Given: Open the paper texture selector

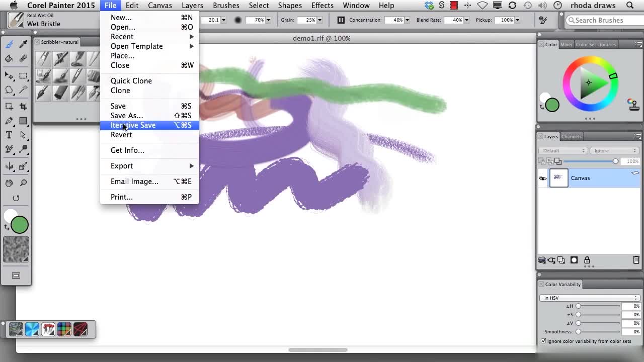Looking at the screenshot, I should [x=16, y=250].
